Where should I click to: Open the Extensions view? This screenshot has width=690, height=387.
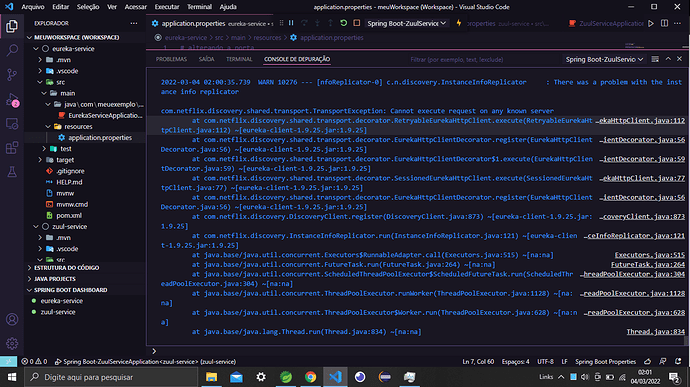pos(12,148)
